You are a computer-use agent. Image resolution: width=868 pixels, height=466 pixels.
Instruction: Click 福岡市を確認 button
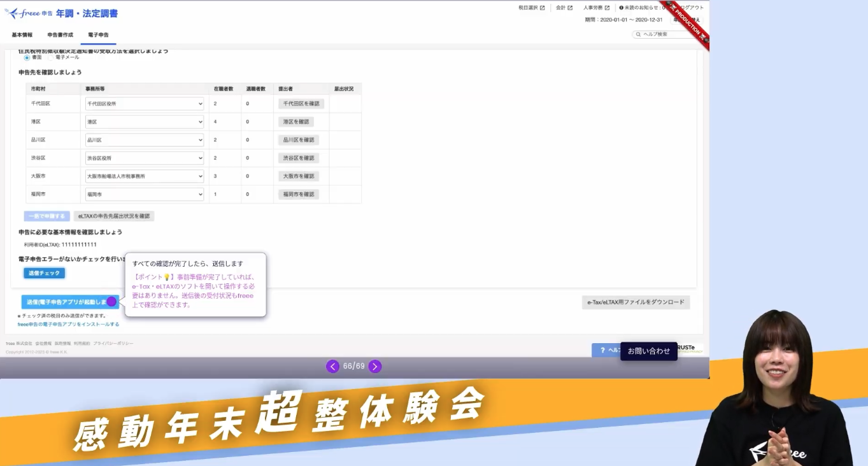tap(299, 194)
